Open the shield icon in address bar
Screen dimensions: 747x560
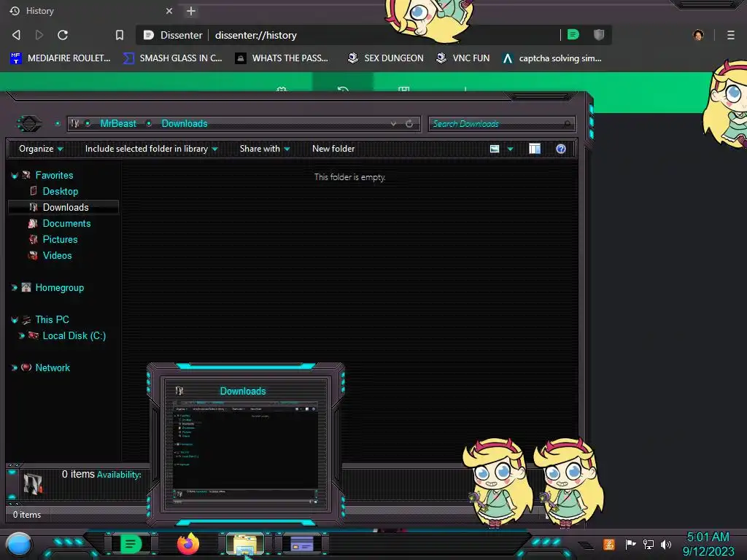coord(599,34)
